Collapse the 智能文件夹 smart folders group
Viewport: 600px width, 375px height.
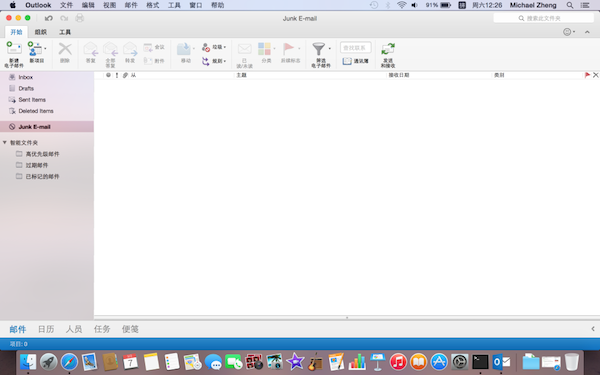click(5, 142)
